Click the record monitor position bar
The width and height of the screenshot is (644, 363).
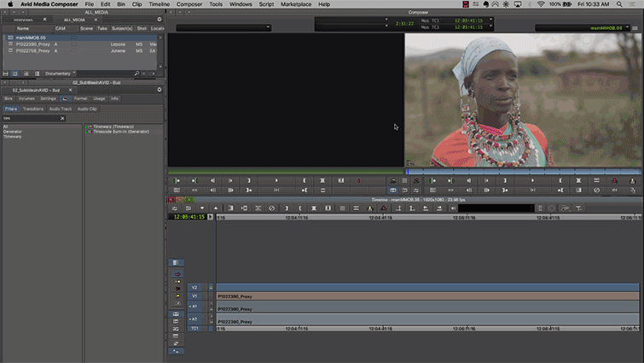click(x=522, y=171)
